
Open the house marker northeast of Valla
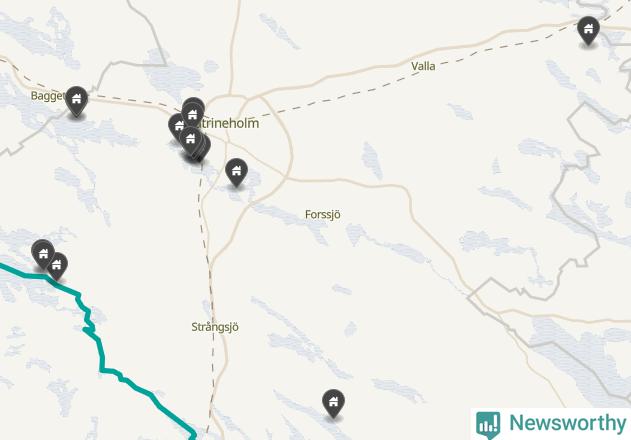(x=588, y=31)
